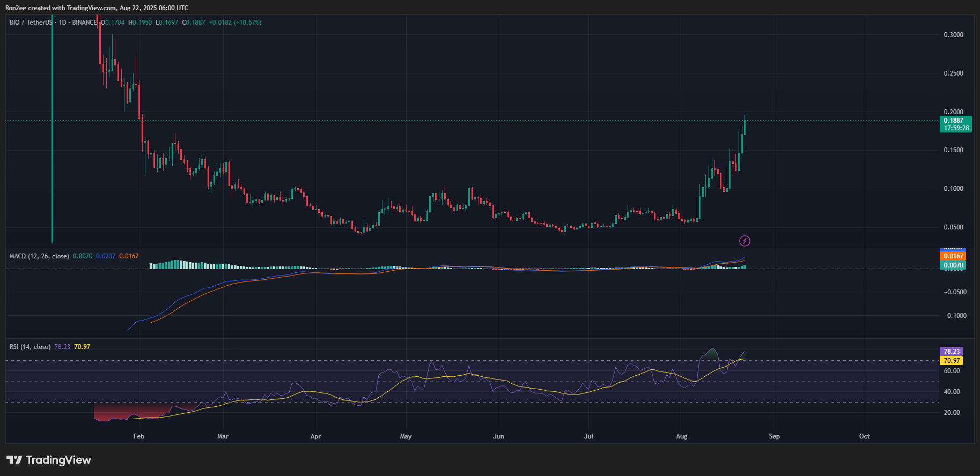Click the 0.3000 level on the price scale
This screenshot has height=476, width=980.
(x=953, y=35)
